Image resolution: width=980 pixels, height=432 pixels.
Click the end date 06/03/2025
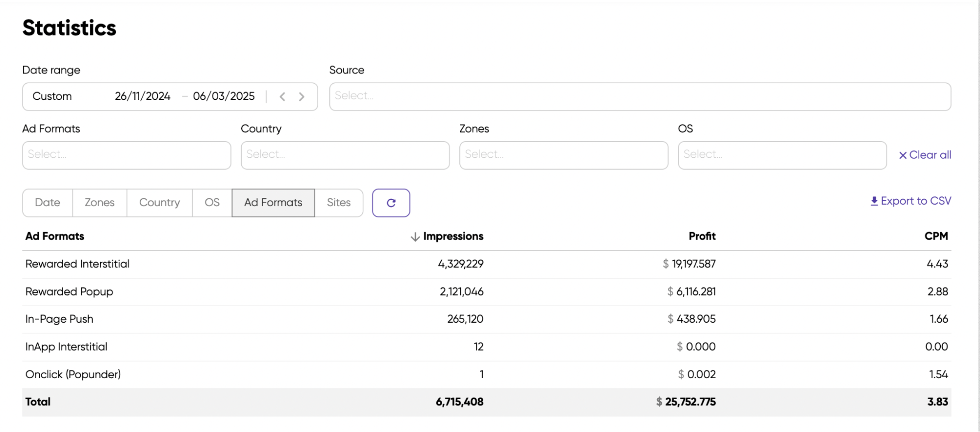point(224,96)
